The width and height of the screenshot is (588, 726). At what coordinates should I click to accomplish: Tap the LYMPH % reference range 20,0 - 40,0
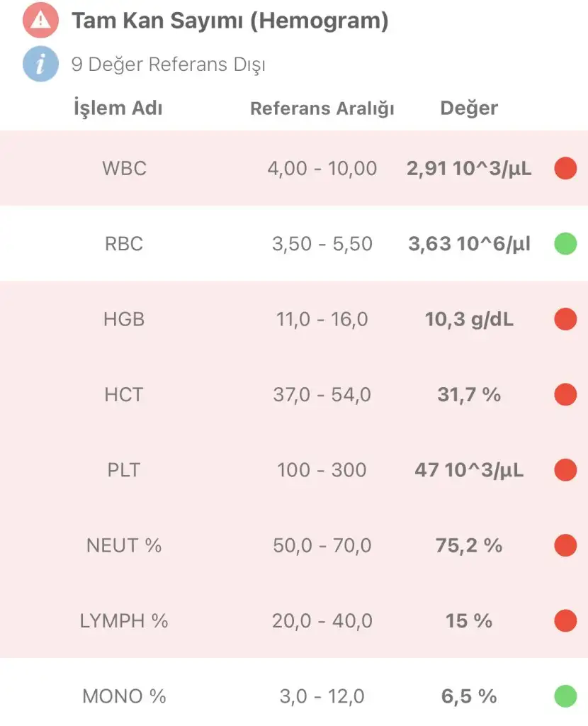click(x=322, y=621)
